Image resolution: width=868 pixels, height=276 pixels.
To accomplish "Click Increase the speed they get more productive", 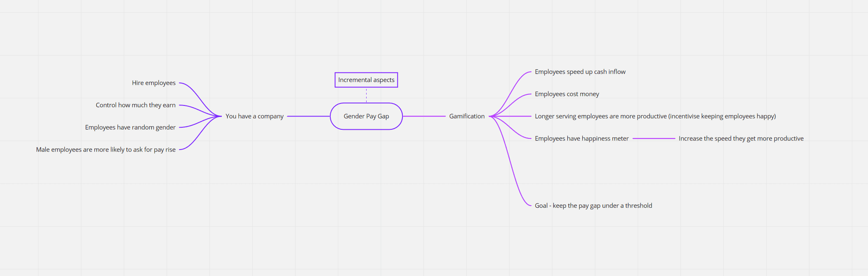I will (x=741, y=138).
